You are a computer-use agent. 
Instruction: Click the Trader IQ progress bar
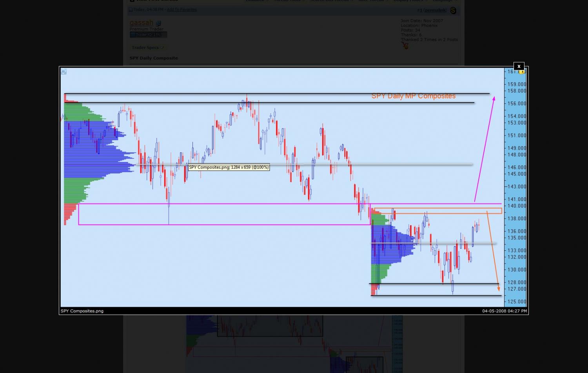(149, 35)
